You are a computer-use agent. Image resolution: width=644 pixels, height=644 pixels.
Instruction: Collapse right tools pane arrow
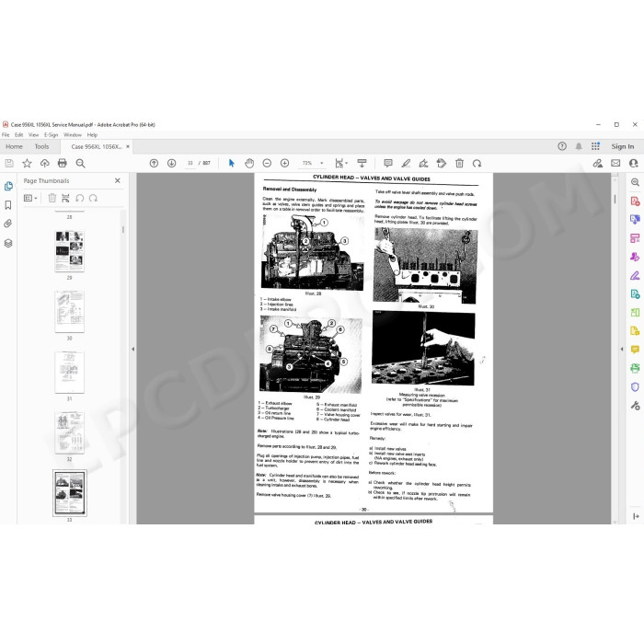(x=622, y=349)
